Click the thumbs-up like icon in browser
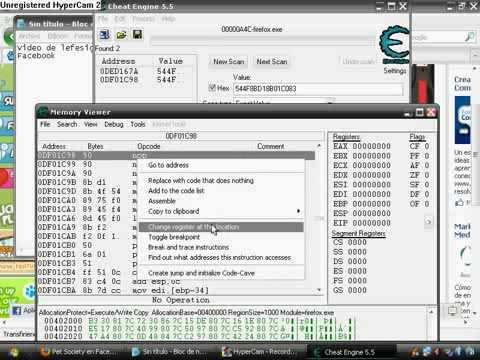This screenshot has height=360, width=480. 459,202
